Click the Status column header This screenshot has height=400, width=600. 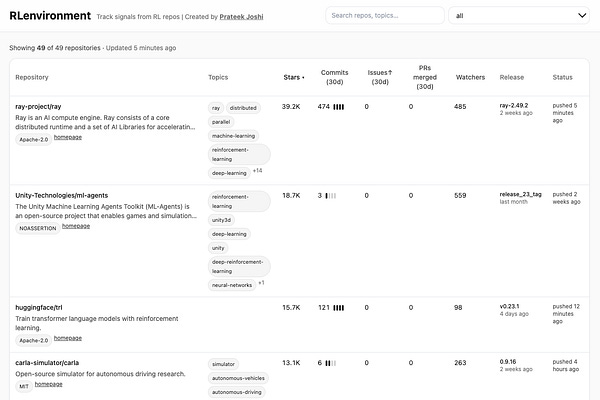click(x=562, y=77)
